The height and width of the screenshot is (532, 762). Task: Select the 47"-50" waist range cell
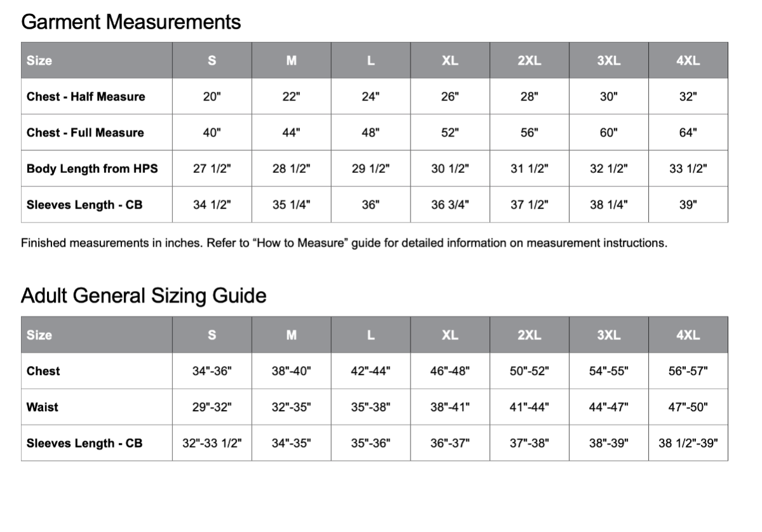click(688, 407)
